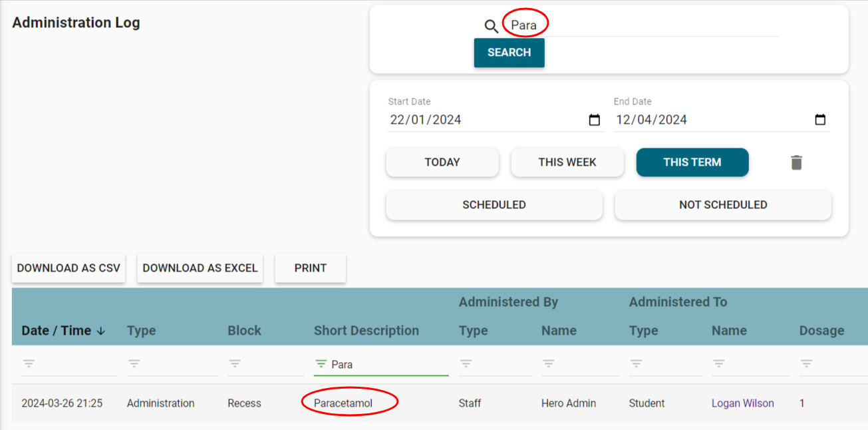Click the magnifying glass search icon
The image size is (868, 430).
pos(491,27)
